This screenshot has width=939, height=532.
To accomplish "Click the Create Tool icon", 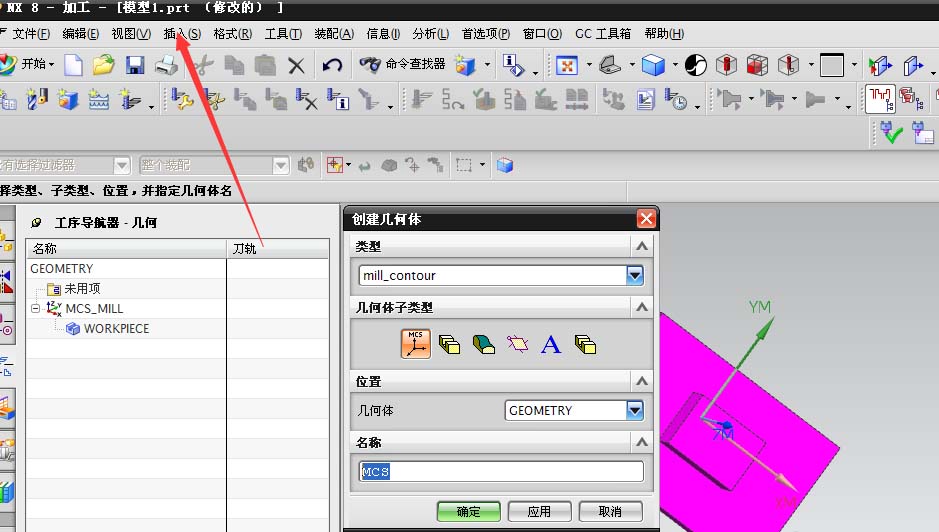I will click(x=35, y=99).
